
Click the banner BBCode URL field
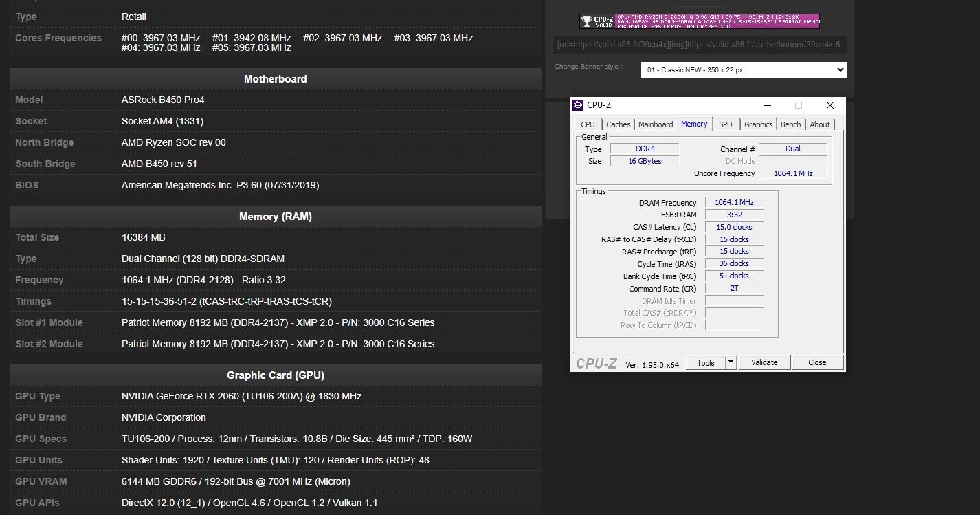tap(700, 45)
